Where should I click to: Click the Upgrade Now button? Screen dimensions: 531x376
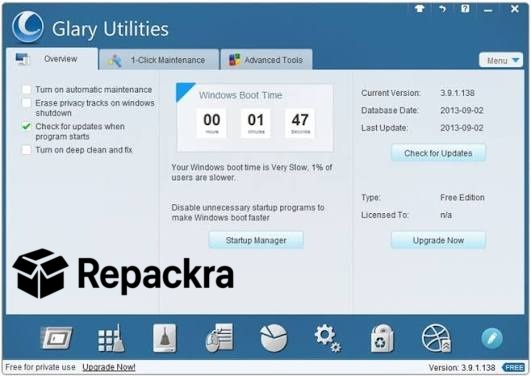[438, 240]
